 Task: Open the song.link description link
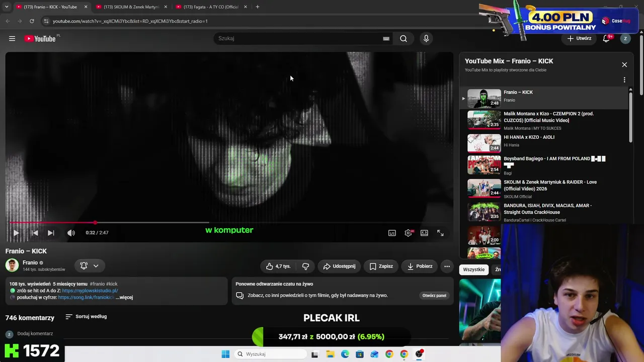click(86, 298)
